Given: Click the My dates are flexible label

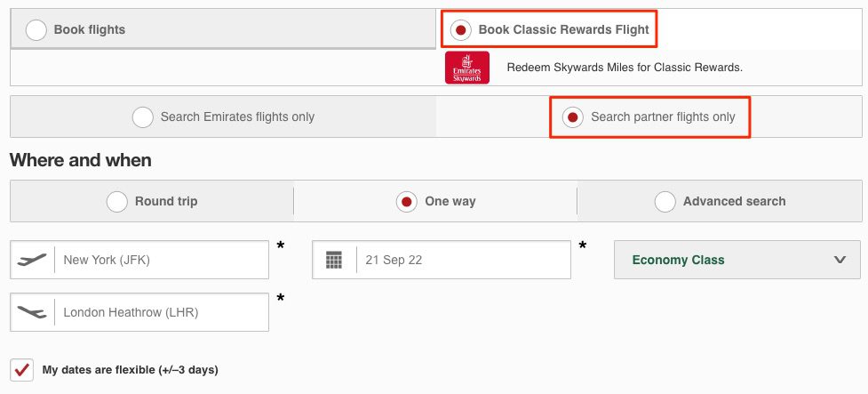Looking at the screenshot, I should [130, 370].
